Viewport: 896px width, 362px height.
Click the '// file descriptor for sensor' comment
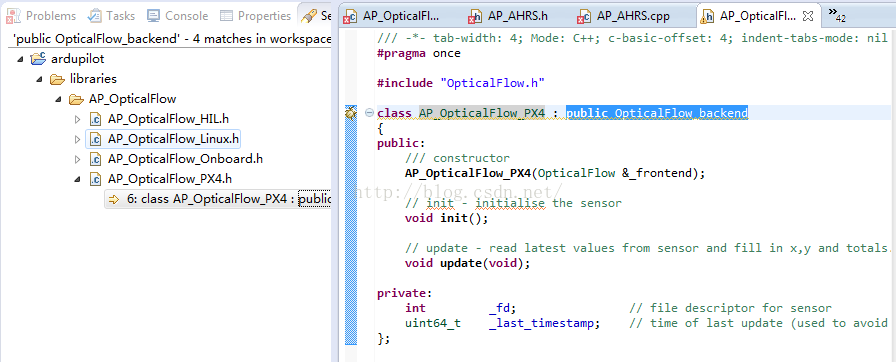pos(730,308)
